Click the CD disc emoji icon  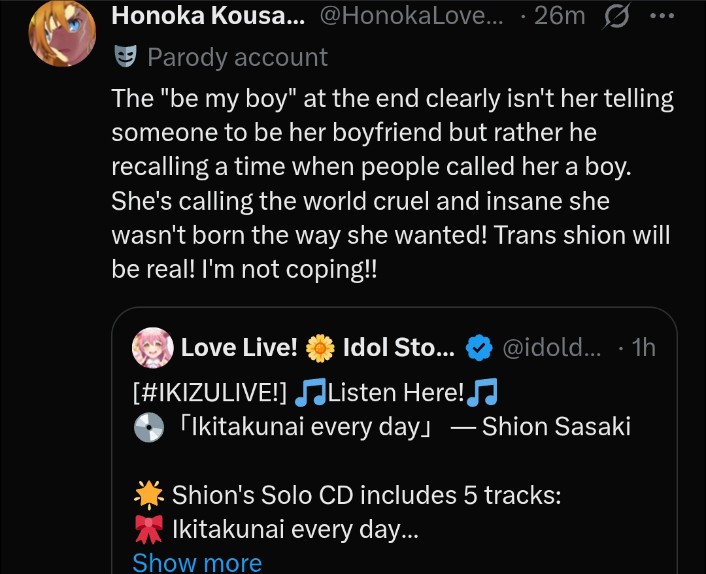coord(147,427)
